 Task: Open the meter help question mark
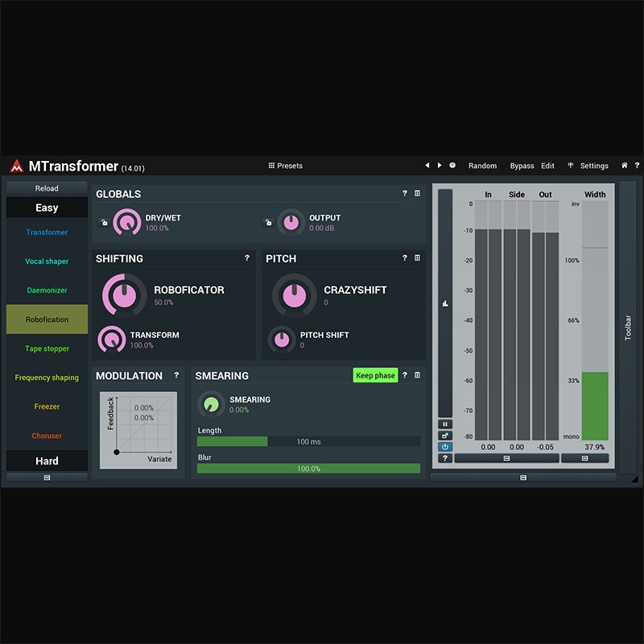(x=445, y=458)
